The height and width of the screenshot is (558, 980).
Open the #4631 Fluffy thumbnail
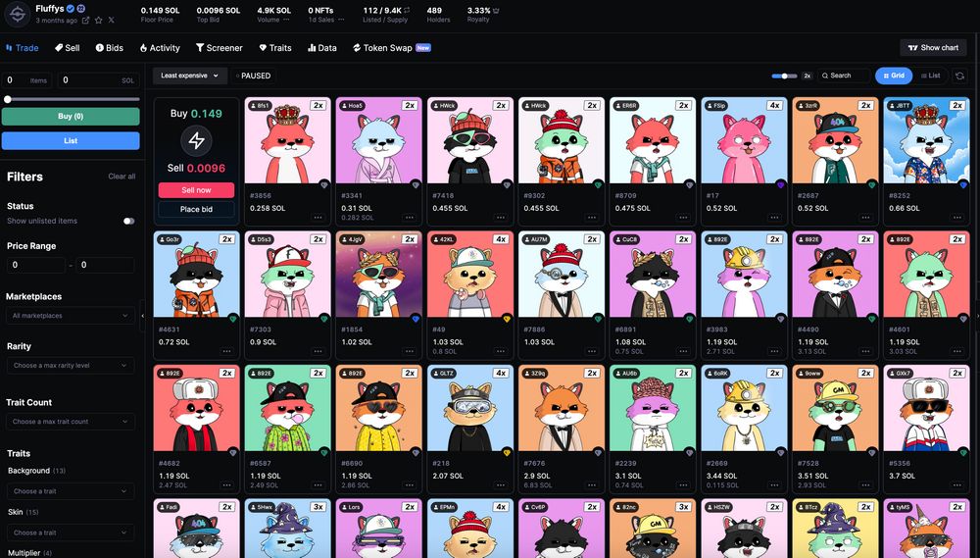196,275
